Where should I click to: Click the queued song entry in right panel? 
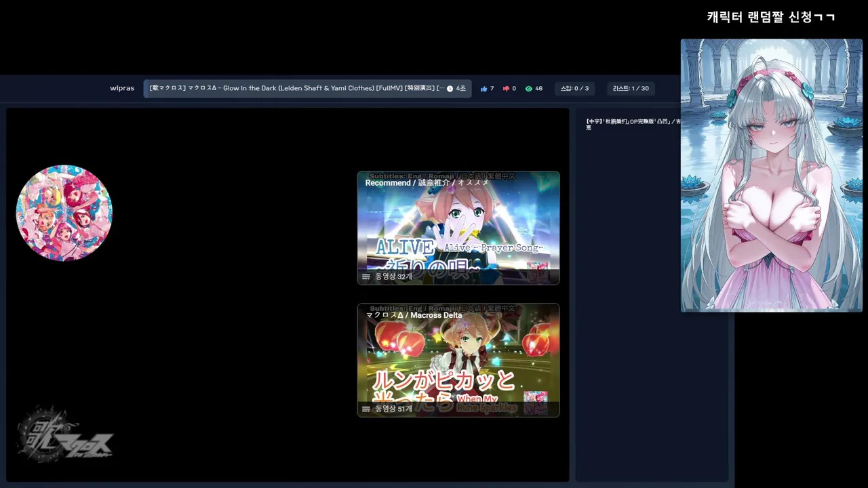(x=633, y=124)
